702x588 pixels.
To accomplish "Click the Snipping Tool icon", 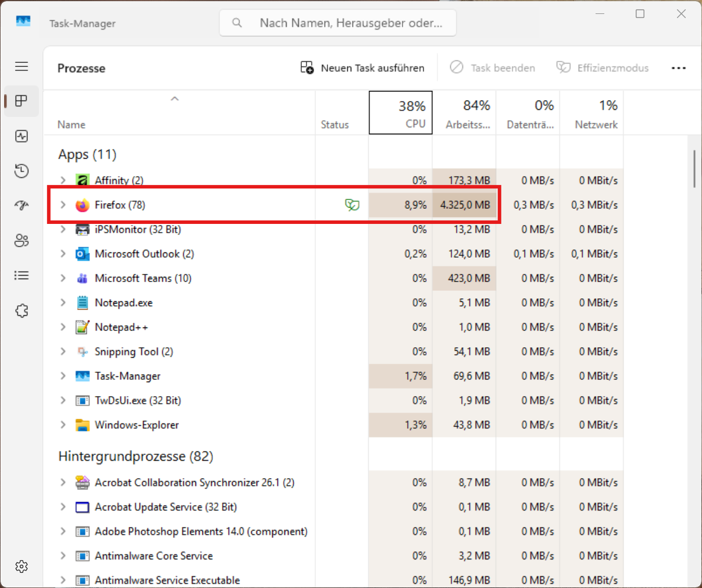I will pos(83,351).
